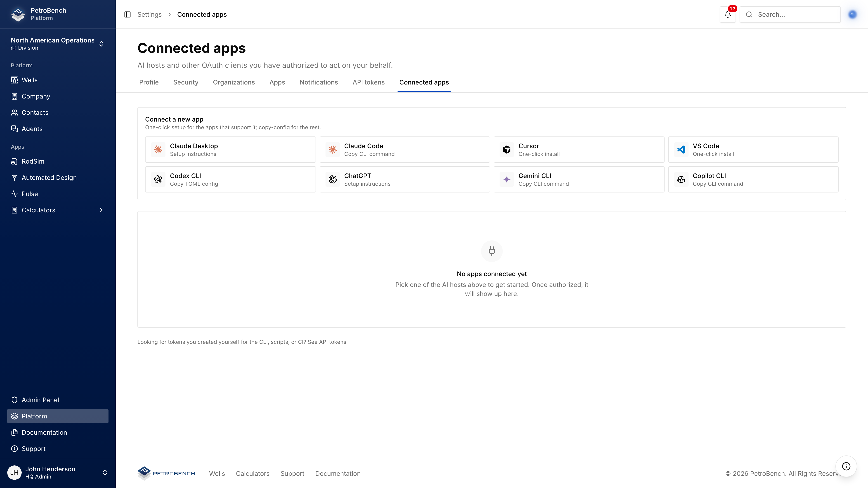The image size is (868, 488).
Task: Open the John Henderson account menu
Action: pyautogui.click(x=58, y=473)
